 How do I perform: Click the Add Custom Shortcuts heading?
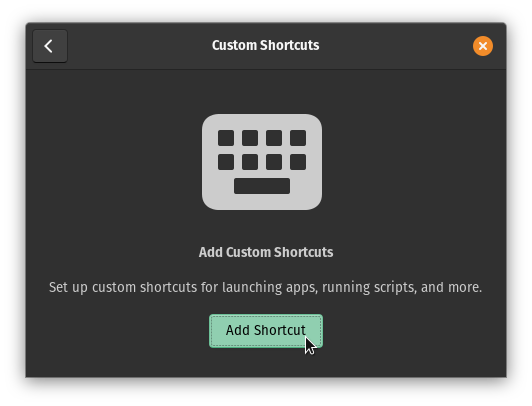point(266,252)
